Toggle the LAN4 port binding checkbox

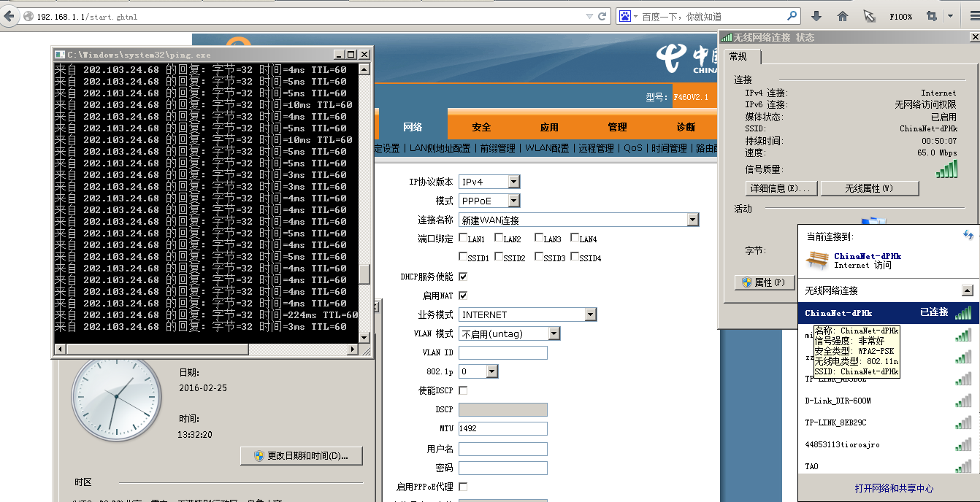point(574,238)
